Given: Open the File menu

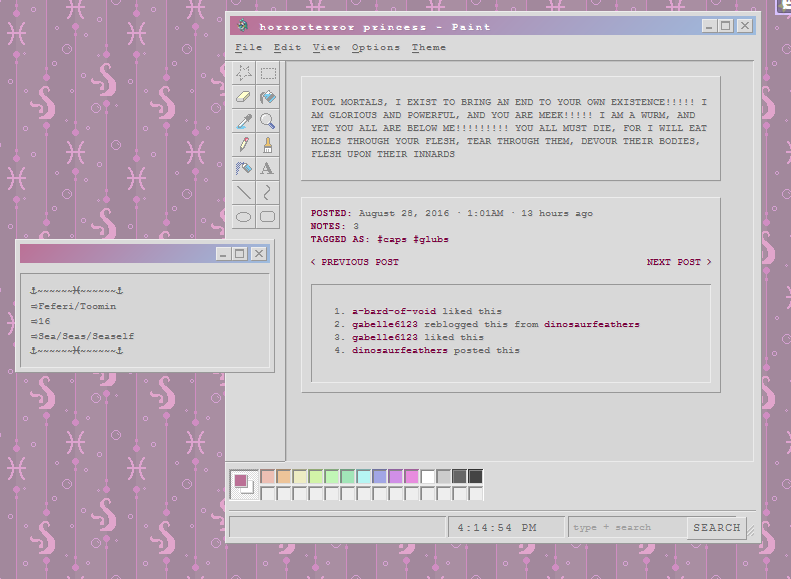Looking at the screenshot, I should click(248, 47).
